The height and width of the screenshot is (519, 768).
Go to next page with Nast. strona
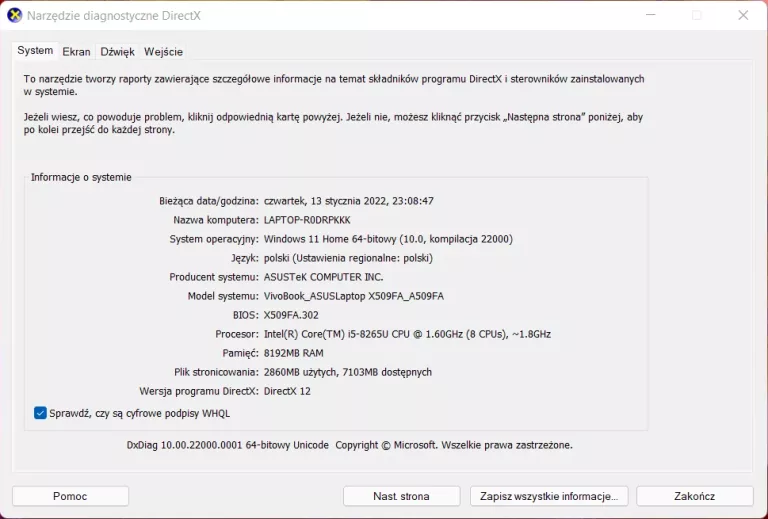[x=402, y=496]
